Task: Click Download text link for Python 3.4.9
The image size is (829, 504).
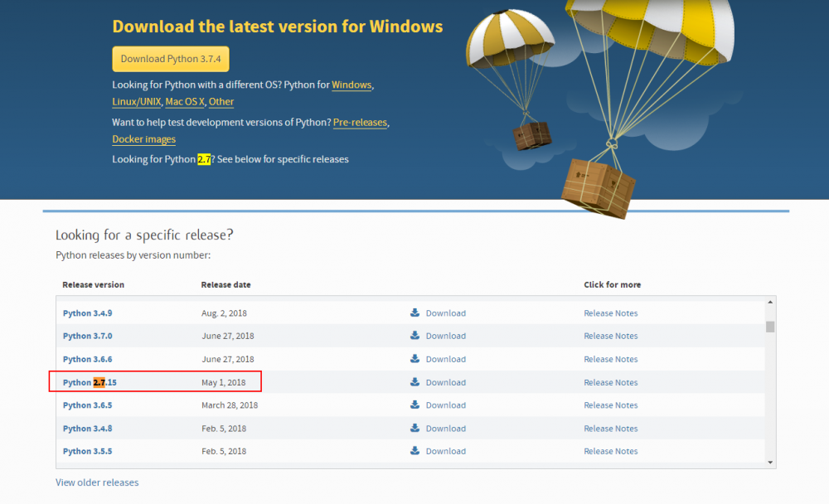Action: tap(446, 313)
